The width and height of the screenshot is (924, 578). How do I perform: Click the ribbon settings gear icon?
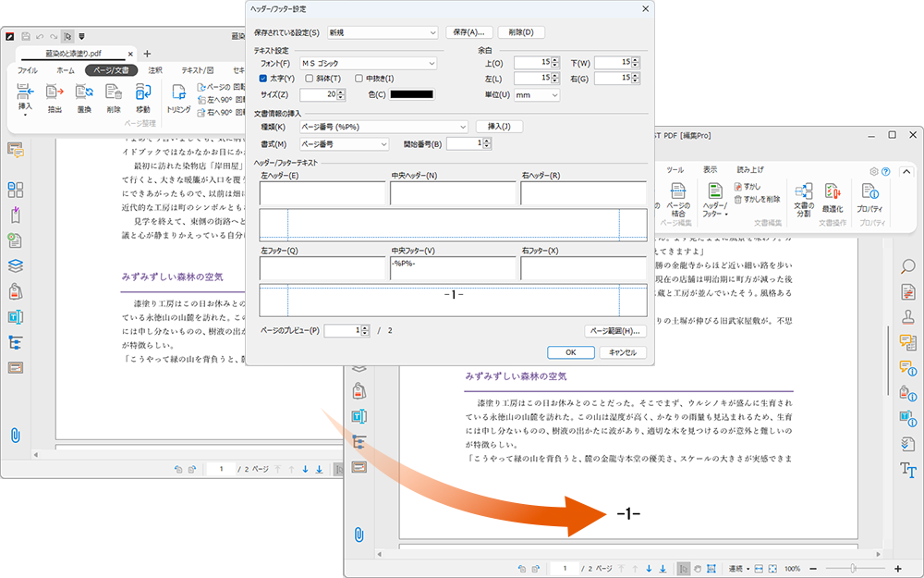point(874,171)
